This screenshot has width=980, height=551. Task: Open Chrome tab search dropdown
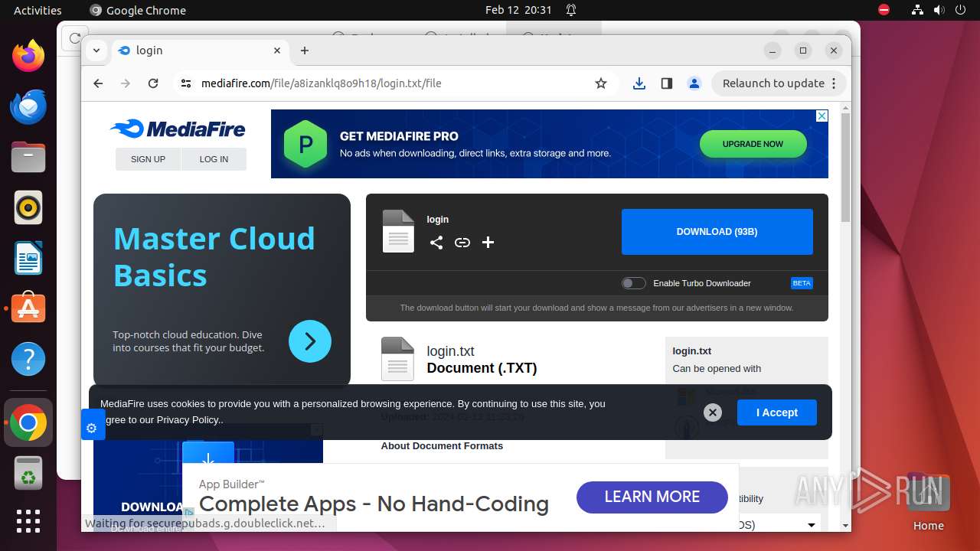(x=96, y=51)
